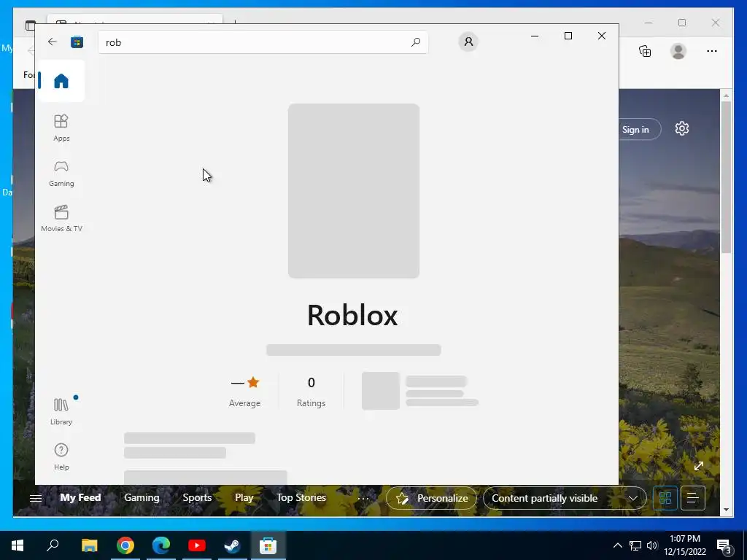The height and width of the screenshot is (560, 747).
Task: Open Steam from taskbar
Action: [x=233, y=545]
